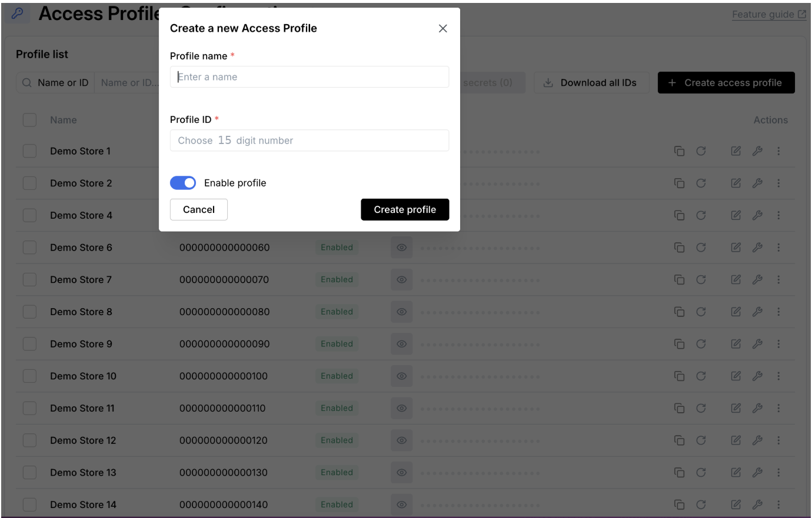Click the edit icon for Demo Store 1

point(736,151)
